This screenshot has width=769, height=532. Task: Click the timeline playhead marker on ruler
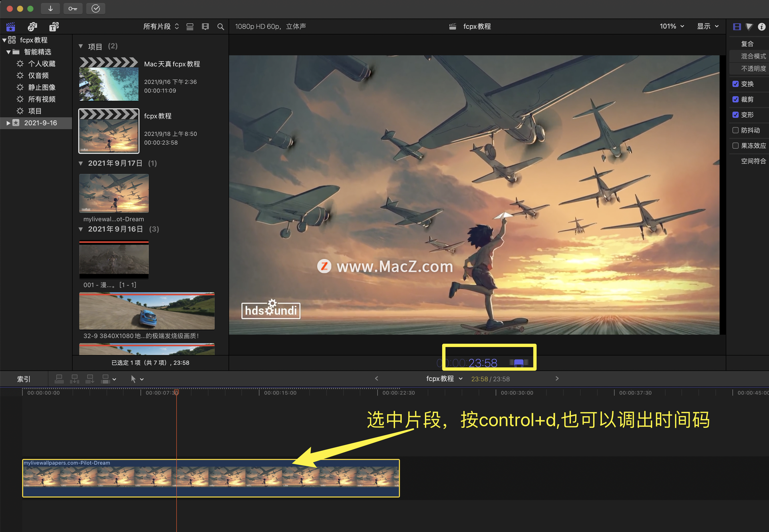(x=176, y=393)
